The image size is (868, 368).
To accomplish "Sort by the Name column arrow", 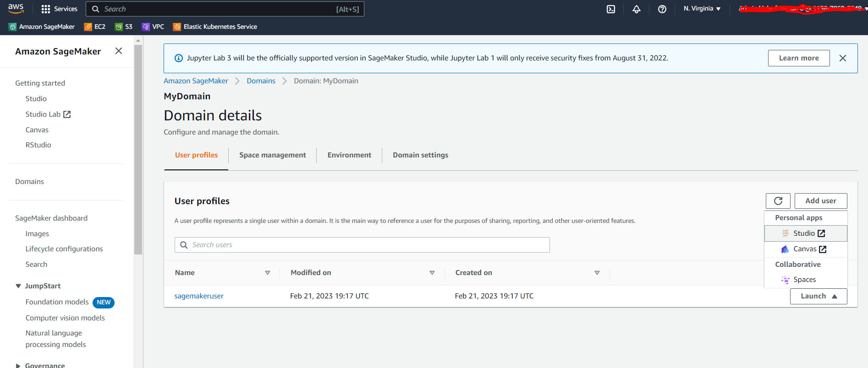I will click(268, 273).
